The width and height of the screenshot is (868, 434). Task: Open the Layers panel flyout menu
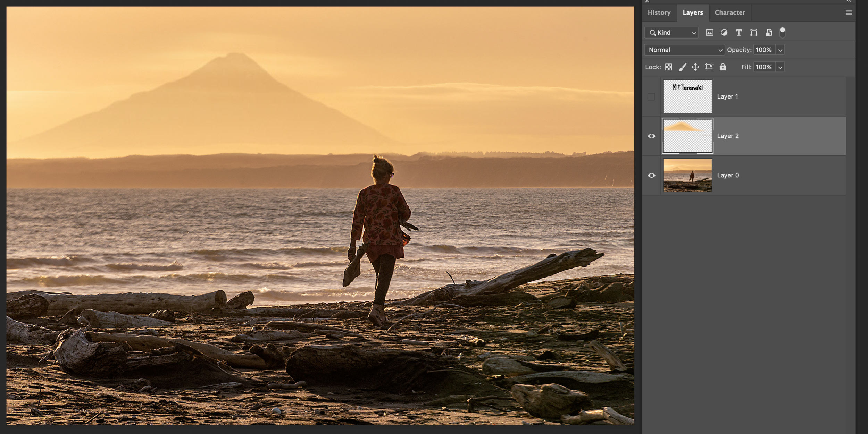pos(849,13)
